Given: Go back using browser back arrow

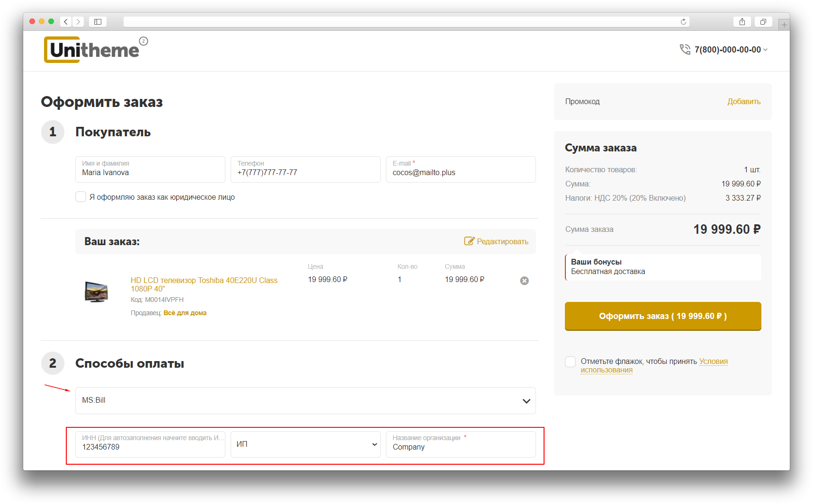Looking at the screenshot, I should [66, 22].
